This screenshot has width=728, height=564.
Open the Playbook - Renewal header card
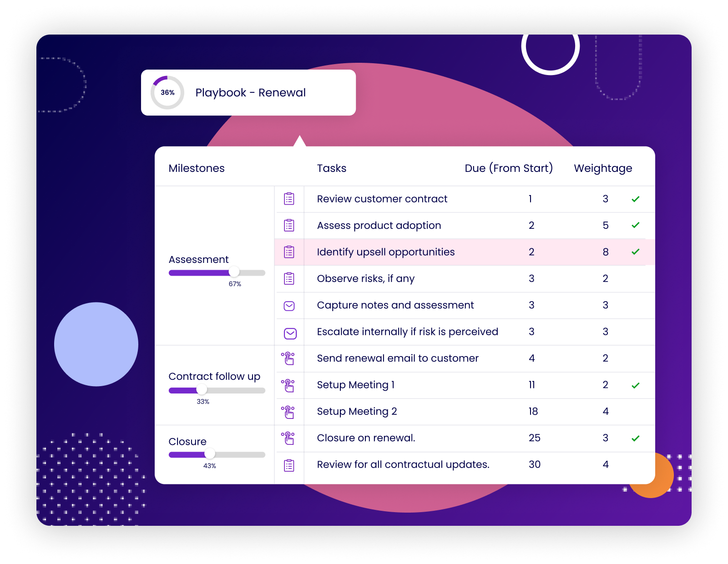[250, 92]
